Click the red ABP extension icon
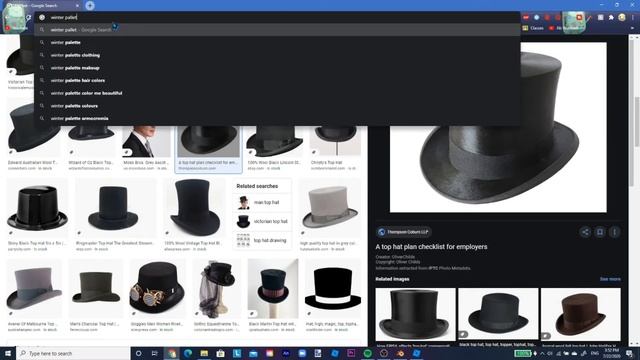 coord(526,18)
